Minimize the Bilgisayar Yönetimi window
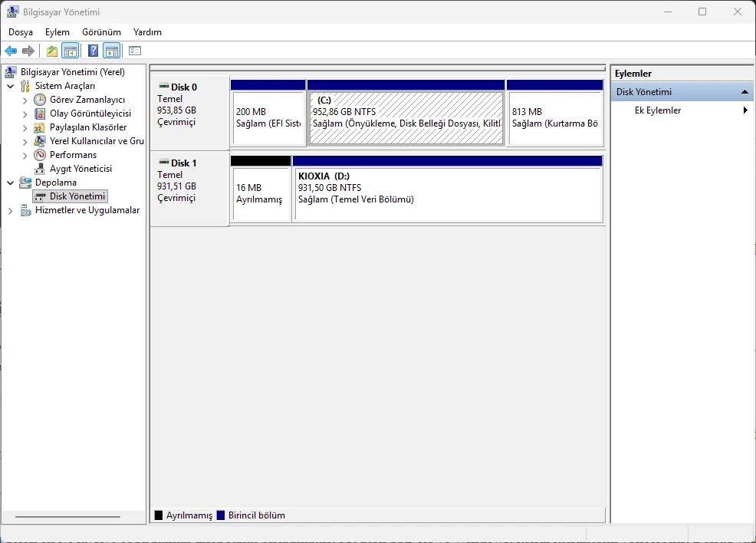This screenshot has width=756, height=543. pyautogui.click(x=668, y=12)
